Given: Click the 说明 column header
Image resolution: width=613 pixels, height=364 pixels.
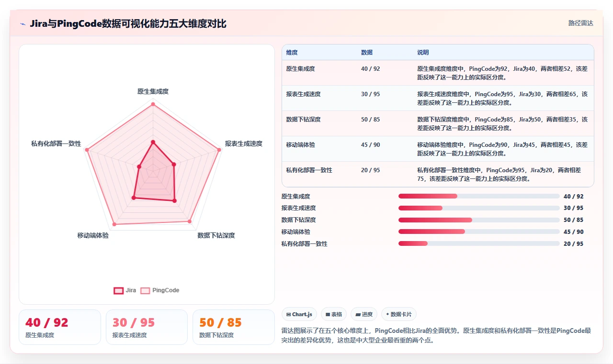Looking at the screenshot, I should coord(423,53).
